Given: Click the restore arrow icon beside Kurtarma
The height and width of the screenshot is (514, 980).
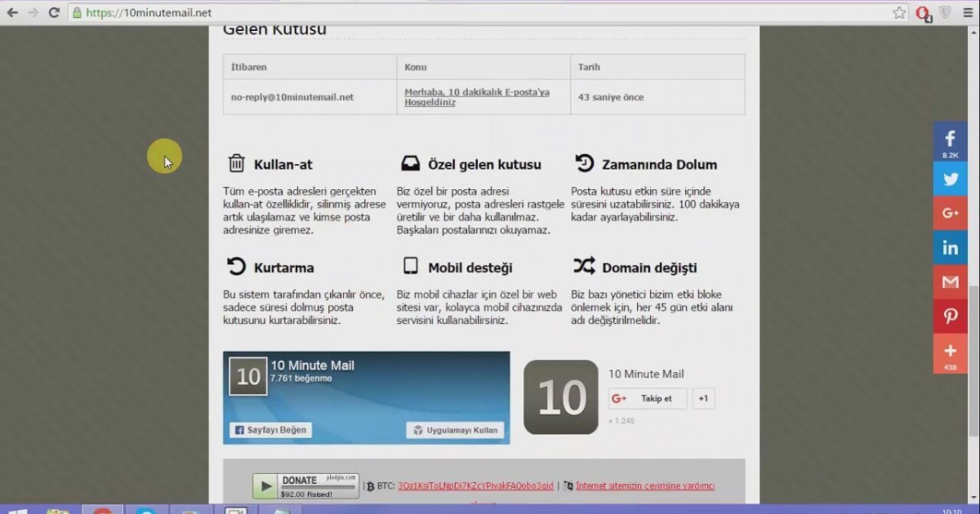Looking at the screenshot, I should pos(236,266).
